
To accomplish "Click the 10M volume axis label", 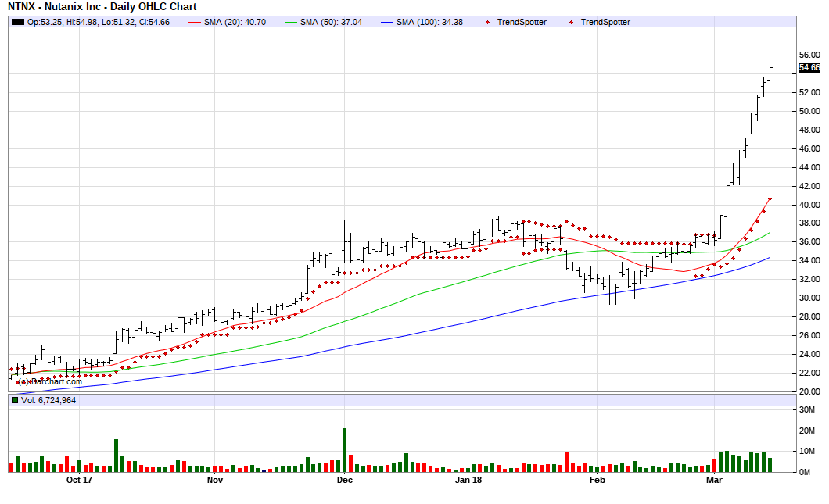I will click(x=807, y=451).
